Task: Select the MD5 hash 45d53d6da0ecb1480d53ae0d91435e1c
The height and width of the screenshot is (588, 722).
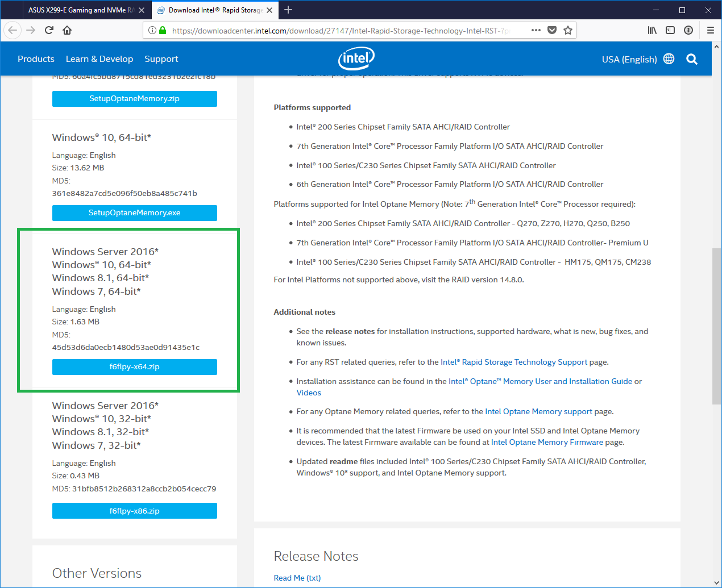Action: [x=126, y=347]
